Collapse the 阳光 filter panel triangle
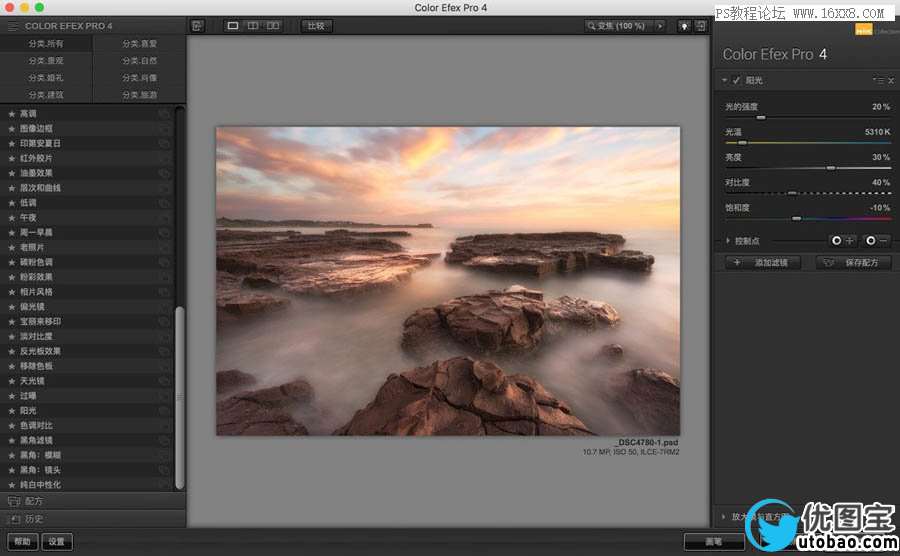This screenshot has height=556, width=900. [725, 80]
